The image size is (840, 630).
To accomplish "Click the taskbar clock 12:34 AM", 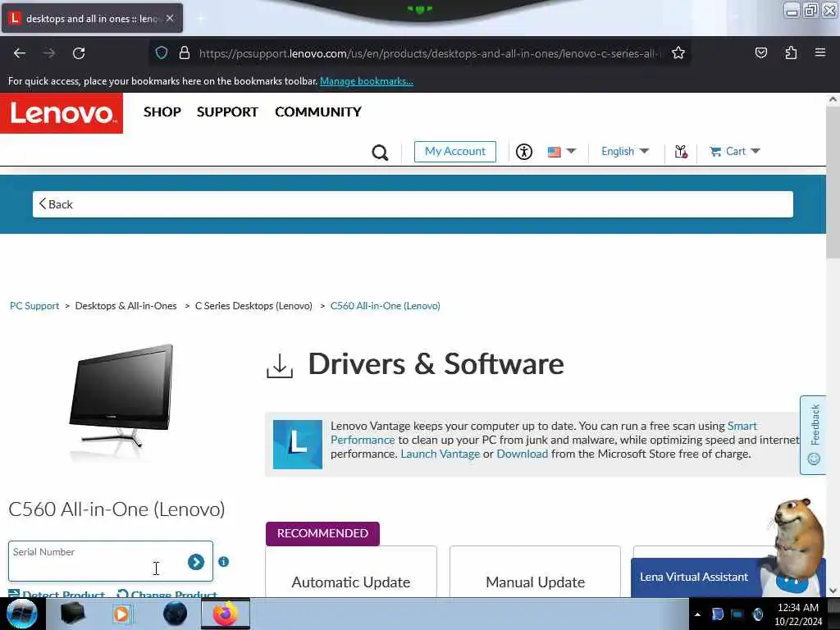I will click(797, 608).
